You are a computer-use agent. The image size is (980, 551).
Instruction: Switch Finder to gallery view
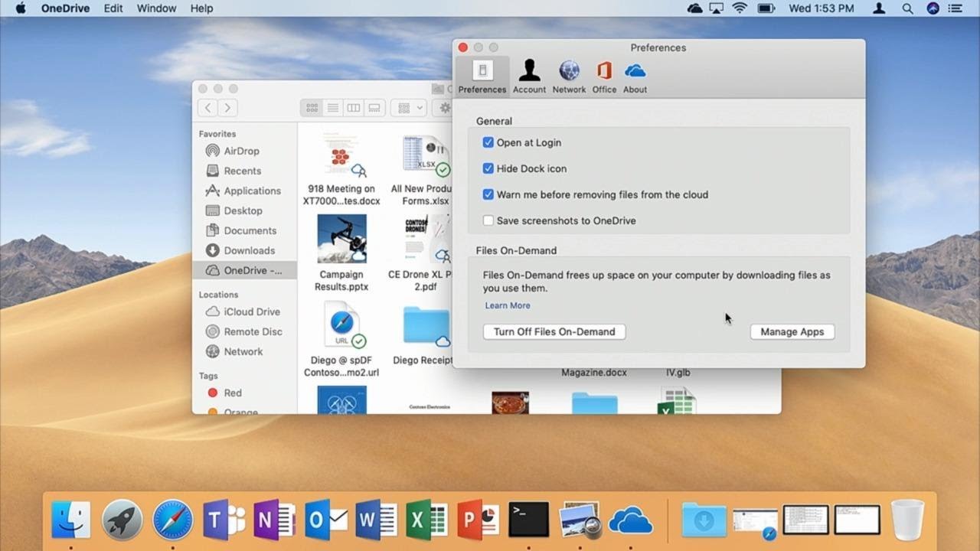[x=374, y=108]
